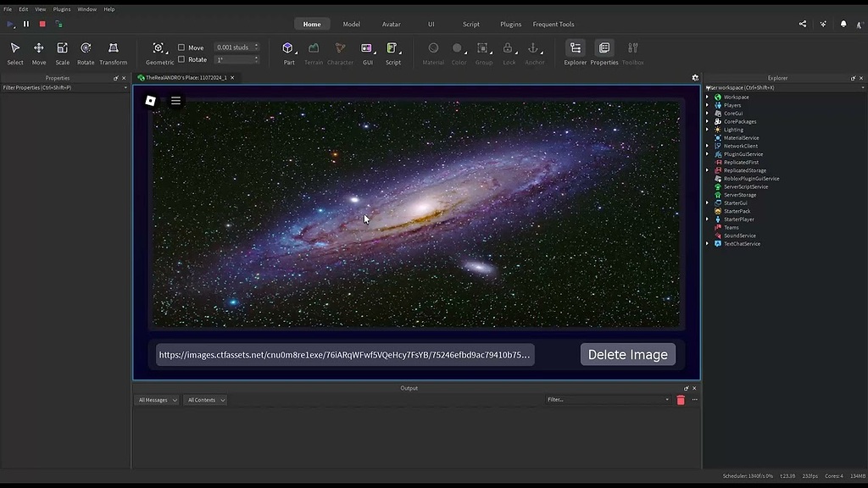Open the Character tool
Viewport: 868px width, 488px height.
click(x=340, y=53)
